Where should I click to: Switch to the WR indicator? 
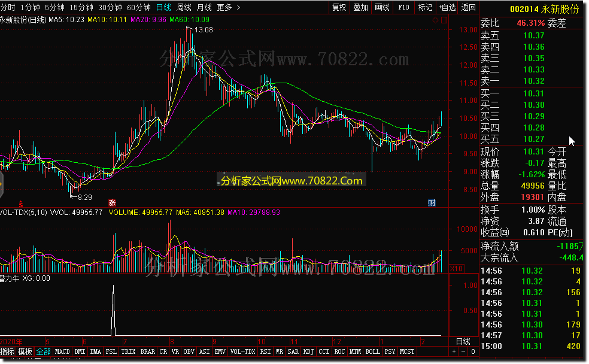tap(280, 351)
